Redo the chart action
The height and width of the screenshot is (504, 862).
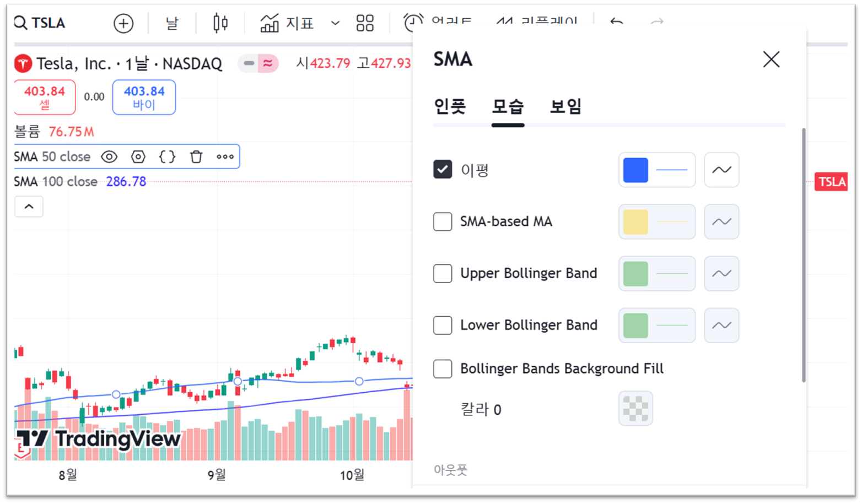pyautogui.click(x=656, y=23)
